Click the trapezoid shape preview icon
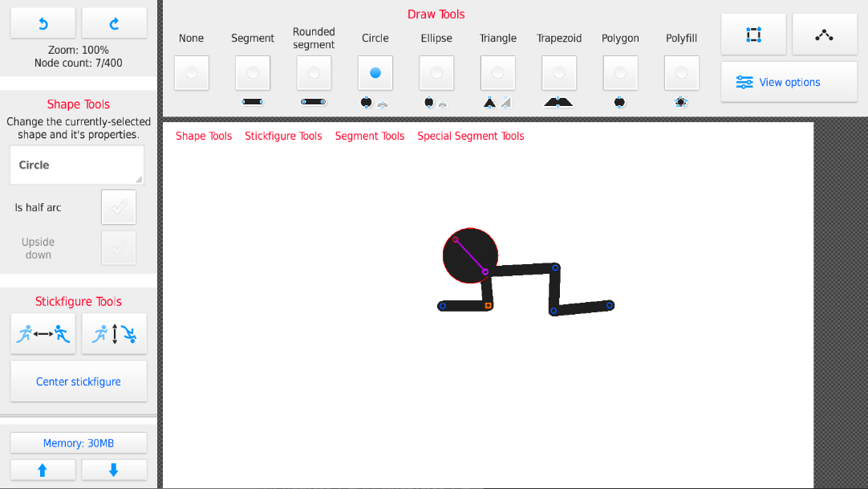The height and width of the screenshot is (489, 868). (x=558, y=102)
